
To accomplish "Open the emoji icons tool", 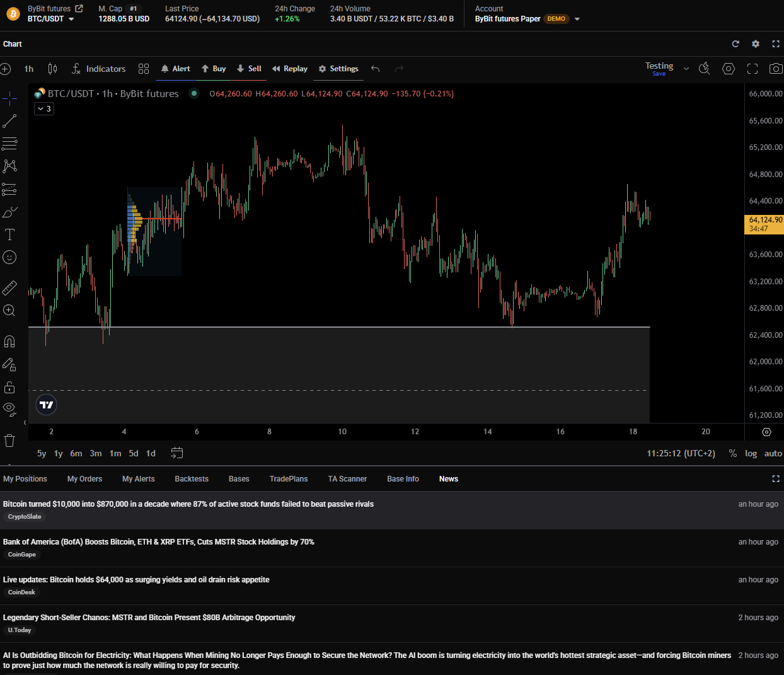I will point(9,257).
